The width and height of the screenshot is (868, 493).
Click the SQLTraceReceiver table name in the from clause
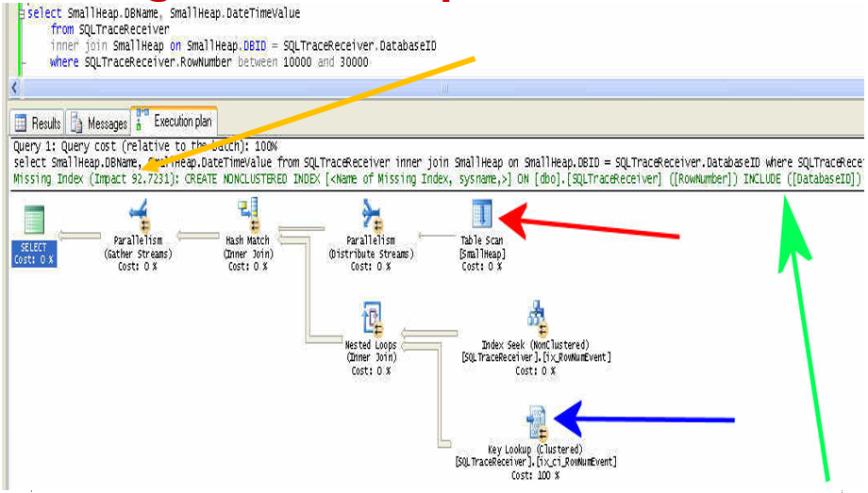click(x=124, y=29)
